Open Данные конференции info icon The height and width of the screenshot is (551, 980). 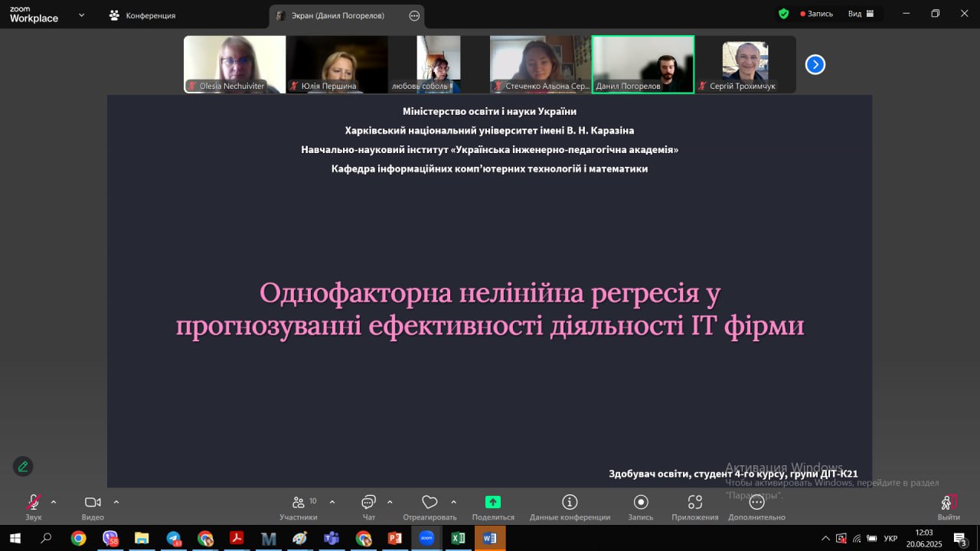tap(570, 502)
